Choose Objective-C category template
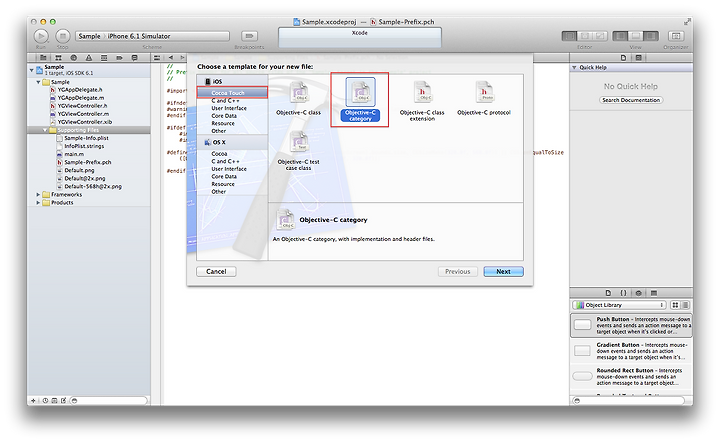This screenshot has height=443, width=720. 360,100
